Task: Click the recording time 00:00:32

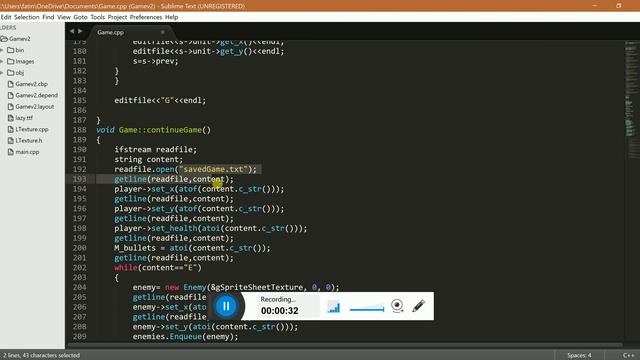Action: [x=280, y=311]
